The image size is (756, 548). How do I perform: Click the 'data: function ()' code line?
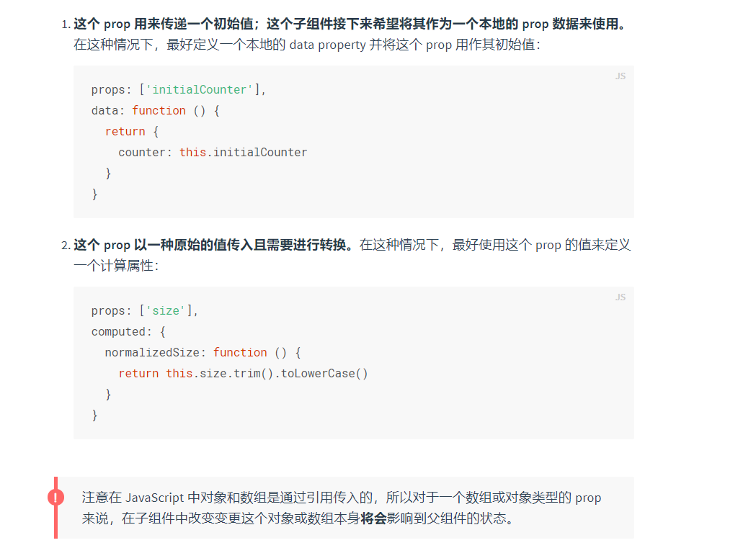click(155, 111)
